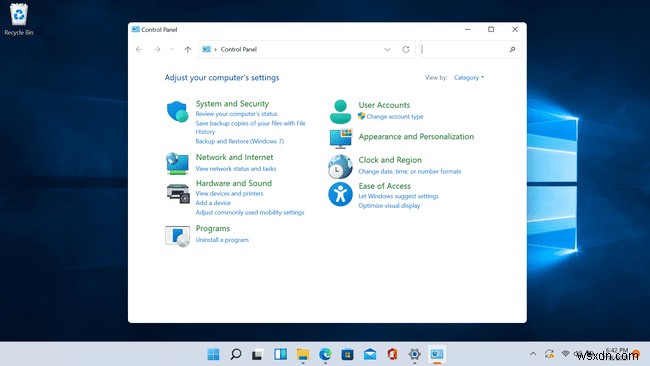Open Wi-Fi network tray icon

pyautogui.click(x=565, y=354)
